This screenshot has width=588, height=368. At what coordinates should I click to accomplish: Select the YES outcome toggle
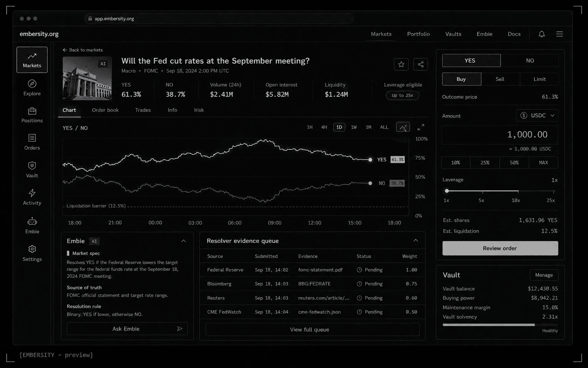(x=471, y=60)
